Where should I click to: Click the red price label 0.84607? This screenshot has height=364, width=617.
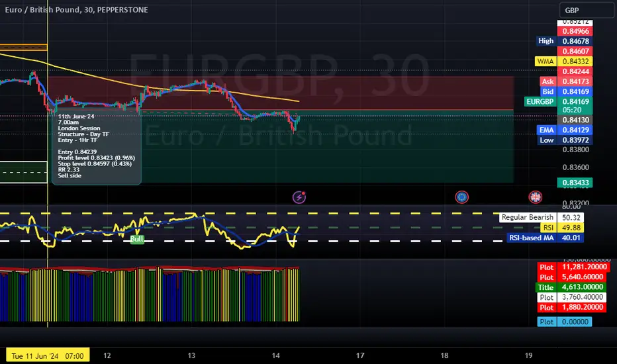[x=575, y=51]
